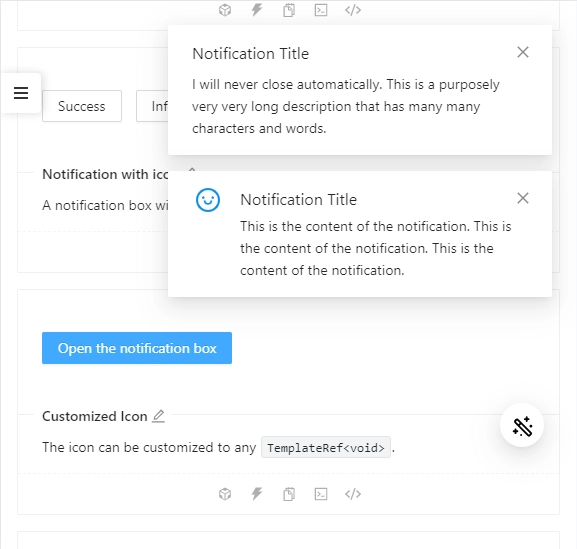This screenshot has height=549, width=577.
Task: Dismiss the smiley icon notification
Action: tap(523, 198)
